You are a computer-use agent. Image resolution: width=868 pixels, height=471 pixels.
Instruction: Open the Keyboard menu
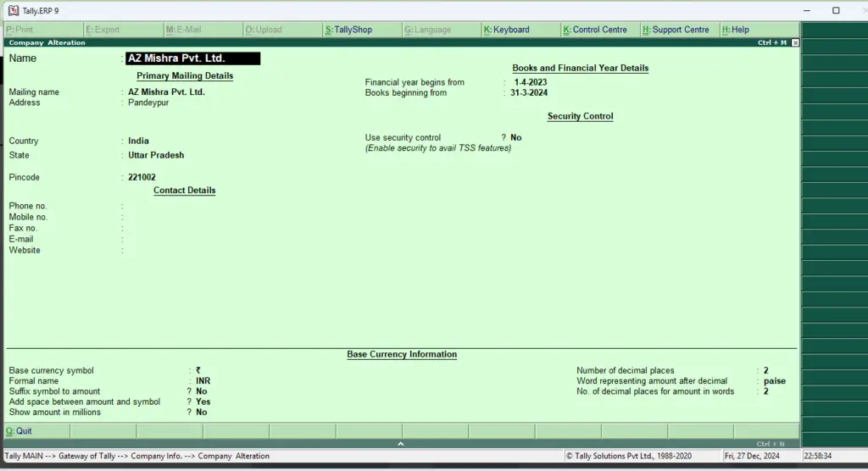click(507, 30)
